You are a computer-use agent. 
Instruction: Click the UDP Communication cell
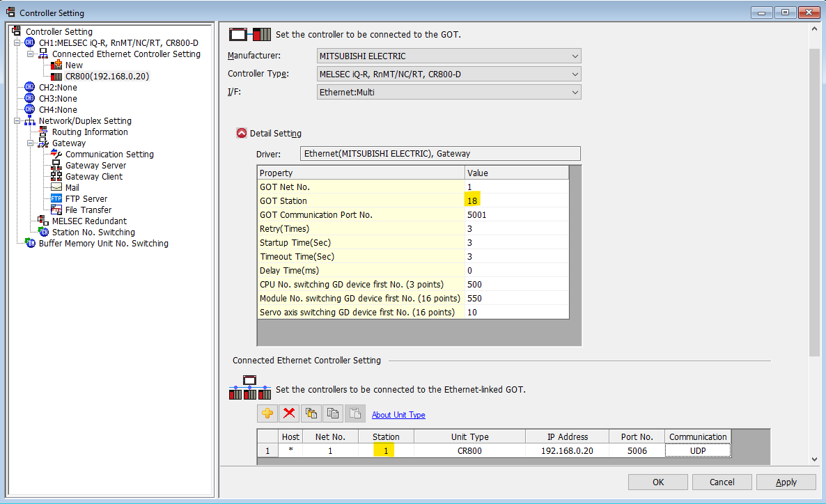point(697,451)
